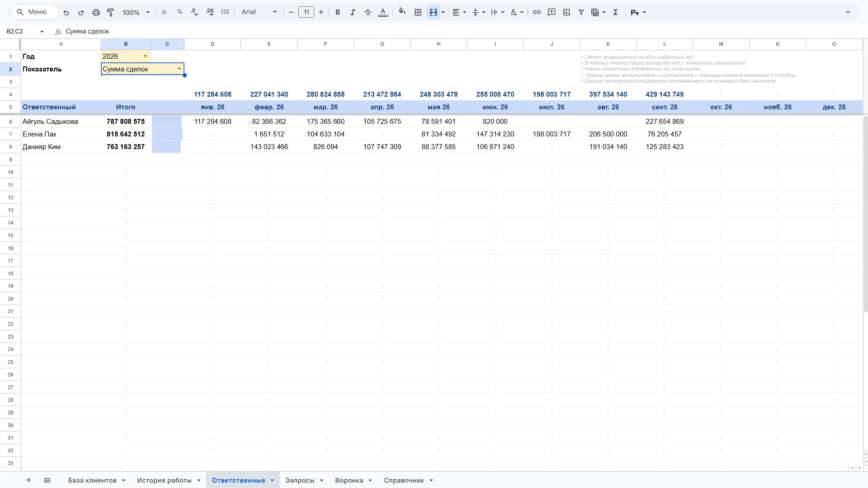Click the Redo icon
Viewport: 868px width, 488px height.
[81, 12]
